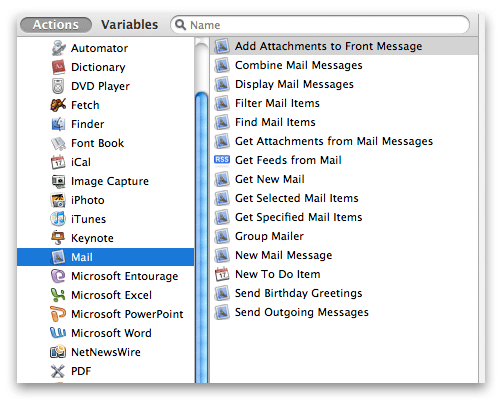Screen dimensions: 502x407
Task: Click the Microsoft Excel icon
Action: [58, 295]
